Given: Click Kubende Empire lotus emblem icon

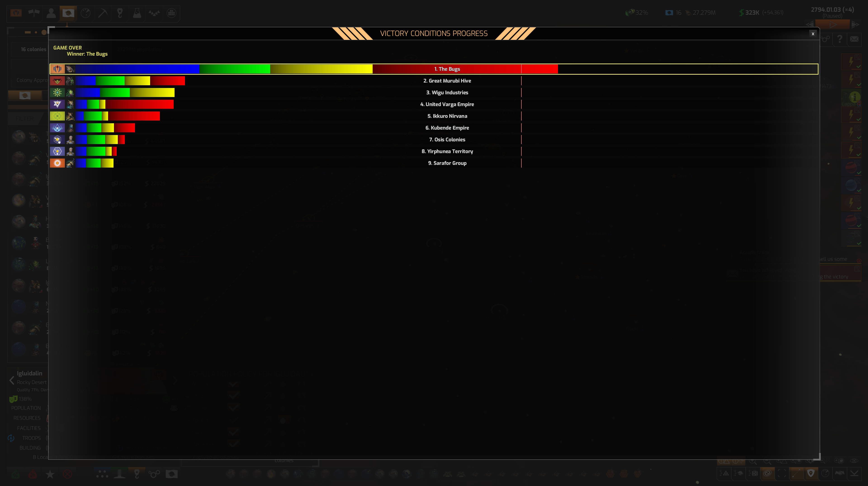Looking at the screenshot, I should (x=57, y=128).
